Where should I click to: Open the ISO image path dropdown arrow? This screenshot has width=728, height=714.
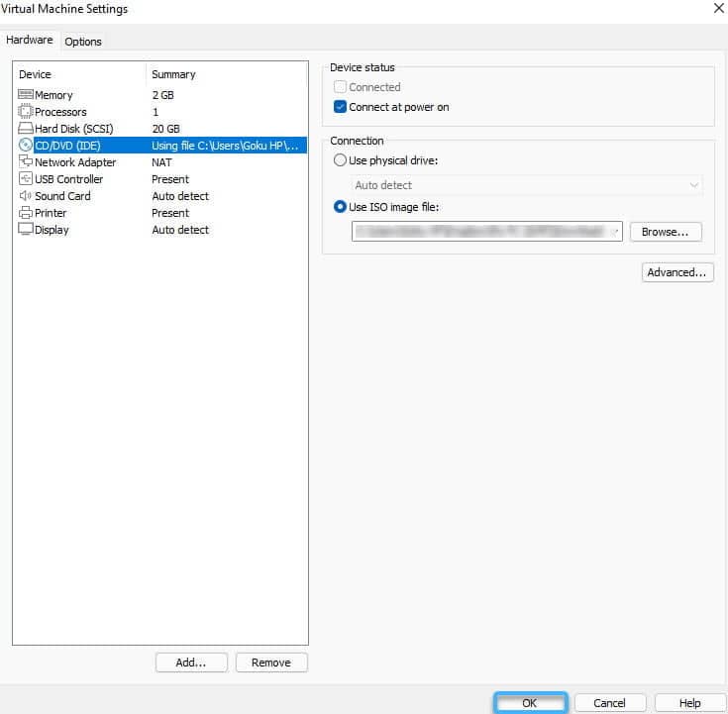[615, 233]
